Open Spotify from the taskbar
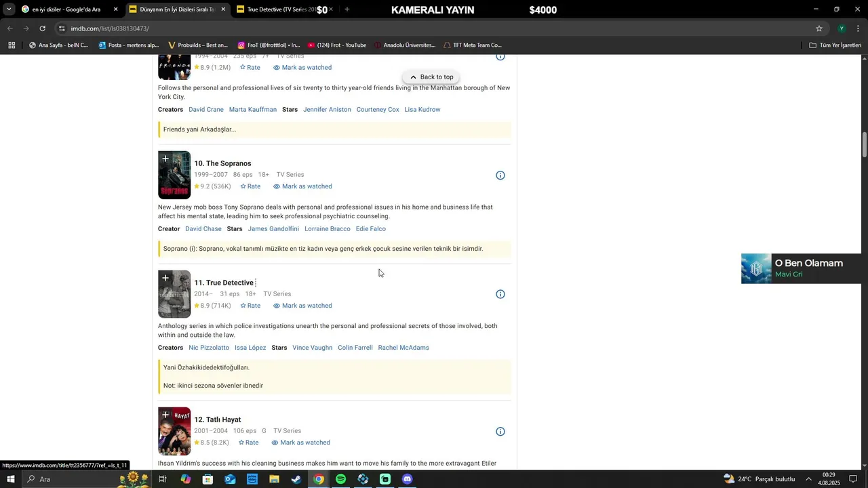 pyautogui.click(x=340, y=479)
